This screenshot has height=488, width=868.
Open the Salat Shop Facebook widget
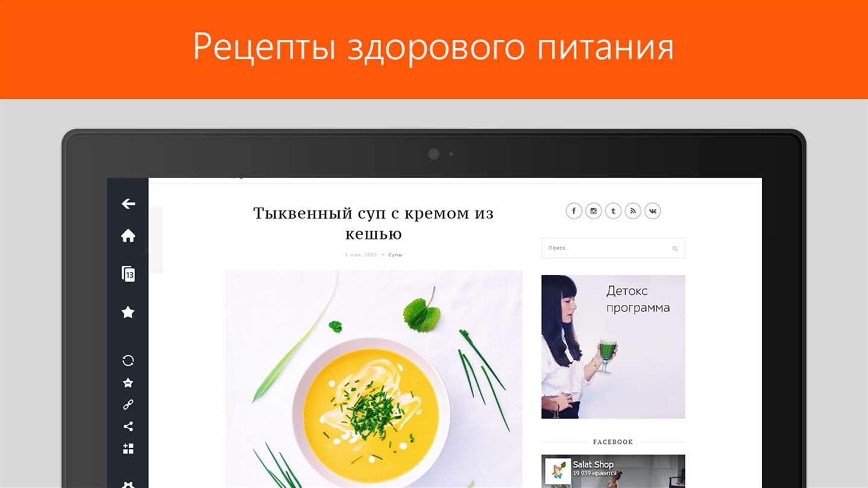(613, 471)
